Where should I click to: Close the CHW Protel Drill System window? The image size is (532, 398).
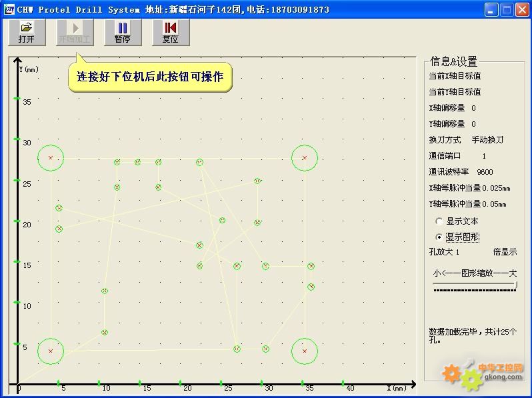pyautogui.click(x=523, y=10)
